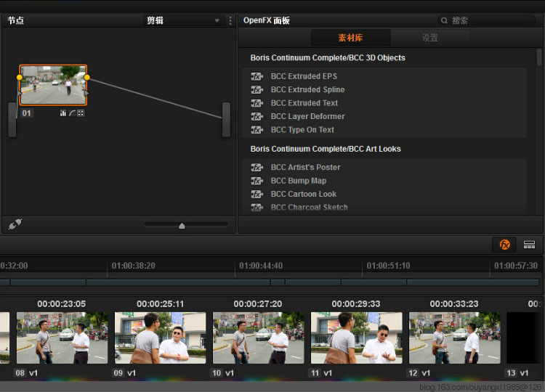Select clip 11 thumbnail

[x=357, y=338]
